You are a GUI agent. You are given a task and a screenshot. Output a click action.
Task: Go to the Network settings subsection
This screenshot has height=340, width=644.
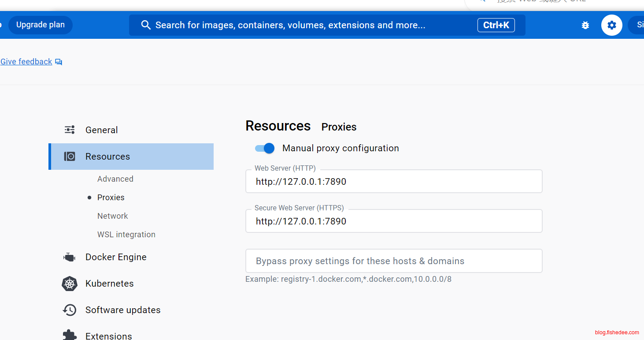click(x=112, y=216)
